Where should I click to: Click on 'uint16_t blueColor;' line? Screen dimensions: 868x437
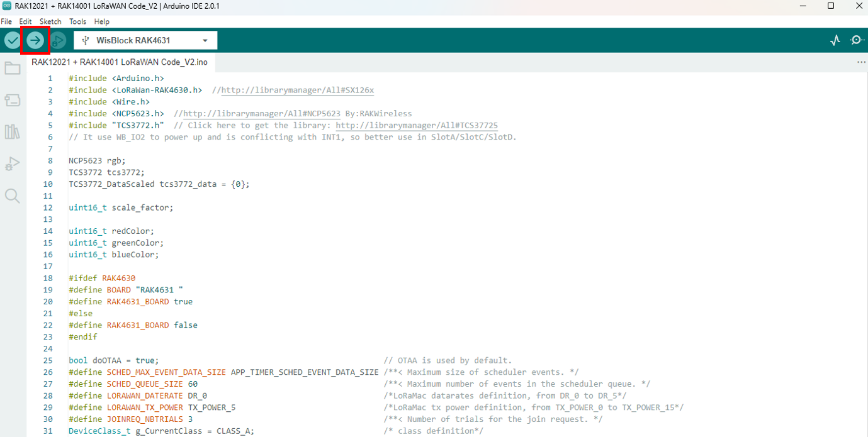114,255
